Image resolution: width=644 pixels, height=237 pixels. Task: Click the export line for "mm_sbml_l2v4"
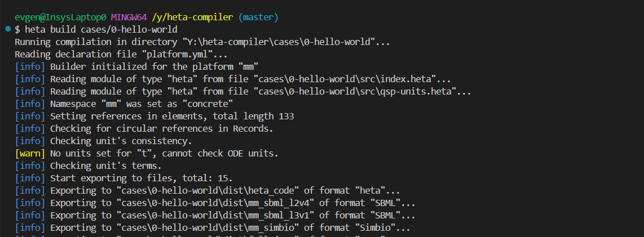(x=215, y=203)
